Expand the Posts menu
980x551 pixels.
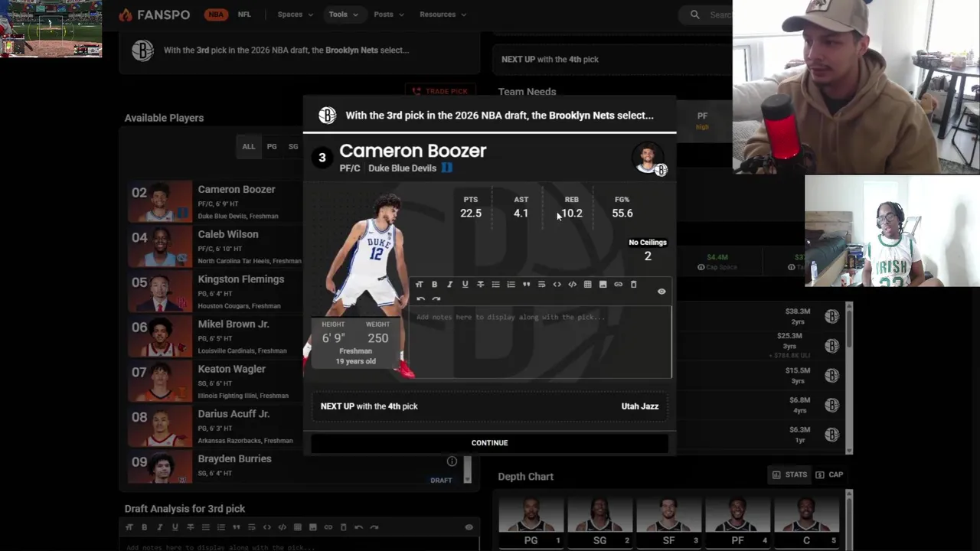389,15
